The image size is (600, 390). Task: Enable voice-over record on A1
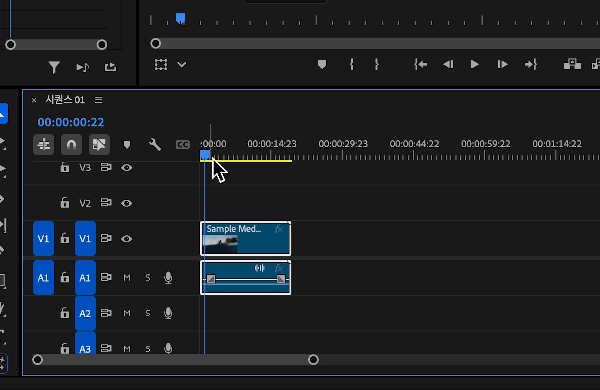click(168, 277)
